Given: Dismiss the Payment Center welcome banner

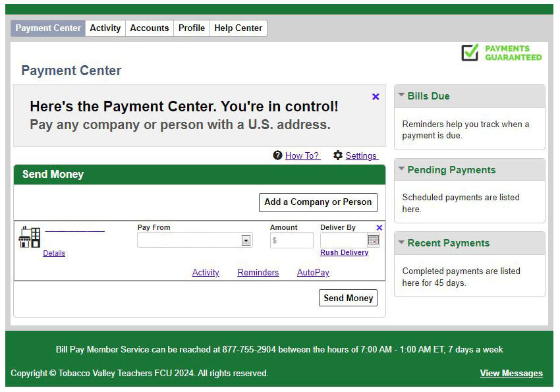Looking at the screenshot, I should pos(376,97).
